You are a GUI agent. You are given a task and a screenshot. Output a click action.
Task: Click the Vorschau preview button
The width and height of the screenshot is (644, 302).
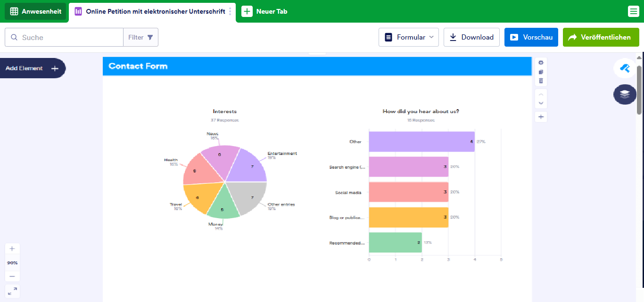pos(531,37)
